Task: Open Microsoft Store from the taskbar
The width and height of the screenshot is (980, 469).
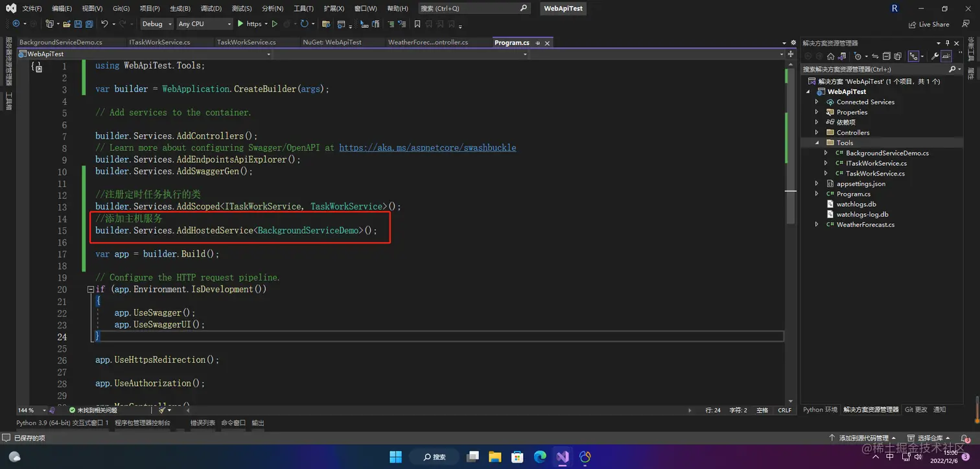Action: click(517, 457)
